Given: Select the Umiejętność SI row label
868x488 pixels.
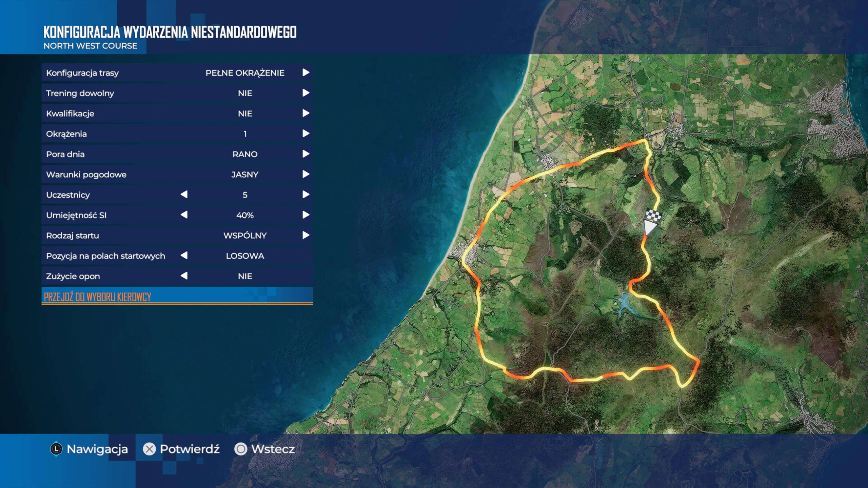Looking at the screenshot, I should tap(76, 215).
